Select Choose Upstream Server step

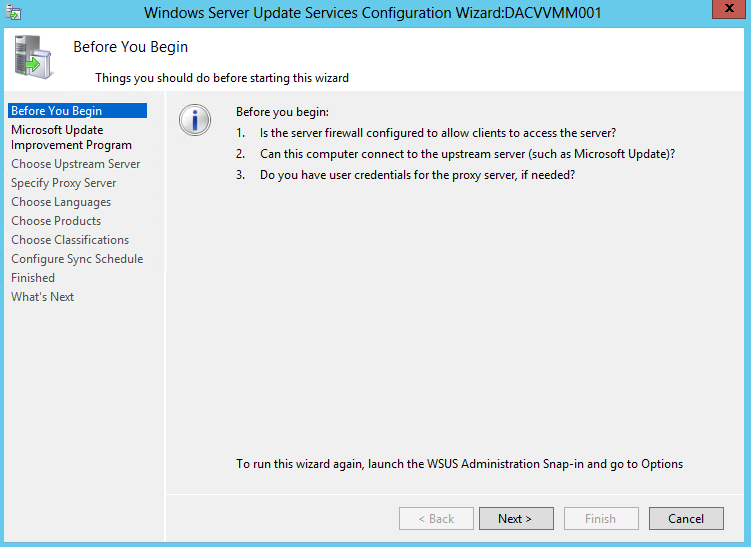[x=76, y=164]
